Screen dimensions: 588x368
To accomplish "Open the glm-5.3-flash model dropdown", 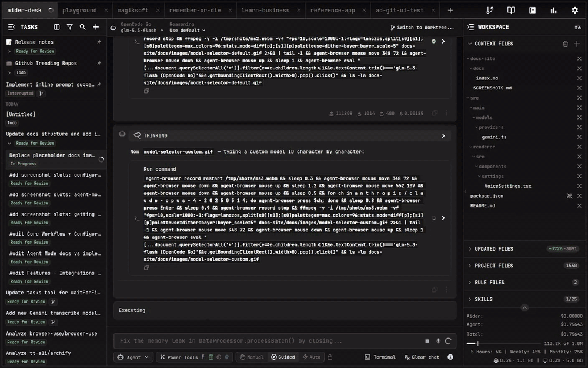I will click(x=142, y=31).
